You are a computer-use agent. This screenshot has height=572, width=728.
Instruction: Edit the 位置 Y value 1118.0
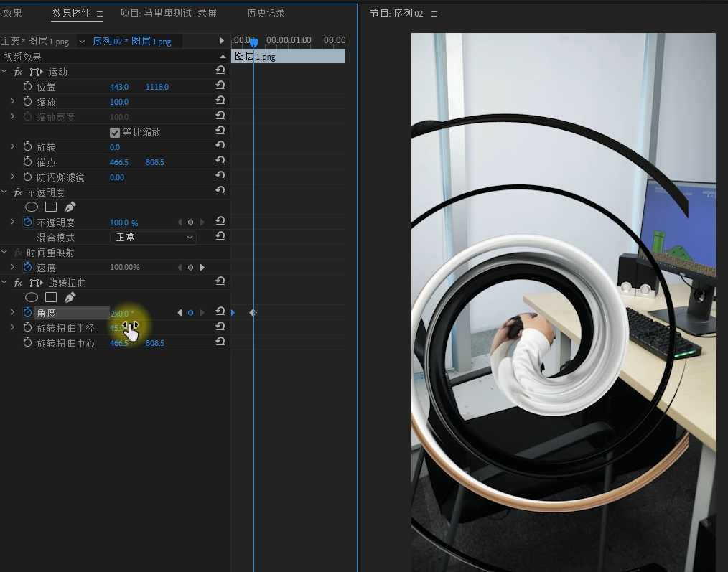pyautogui.click(x=157, y=87)
